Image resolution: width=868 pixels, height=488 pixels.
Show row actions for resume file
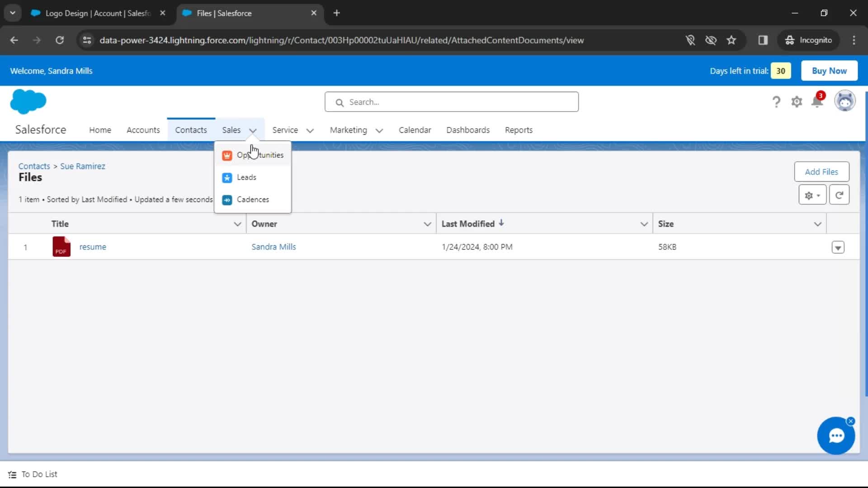coord(838,248)
